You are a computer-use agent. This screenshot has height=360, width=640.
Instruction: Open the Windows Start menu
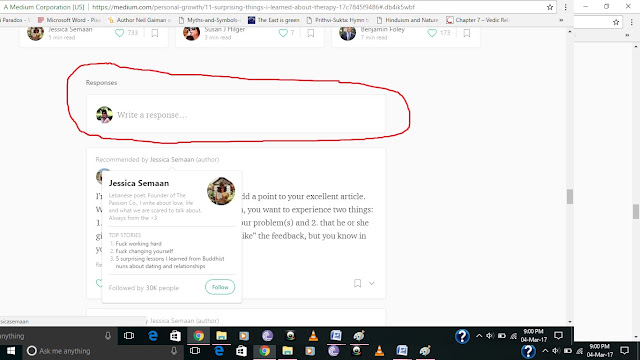click(11, 351)
